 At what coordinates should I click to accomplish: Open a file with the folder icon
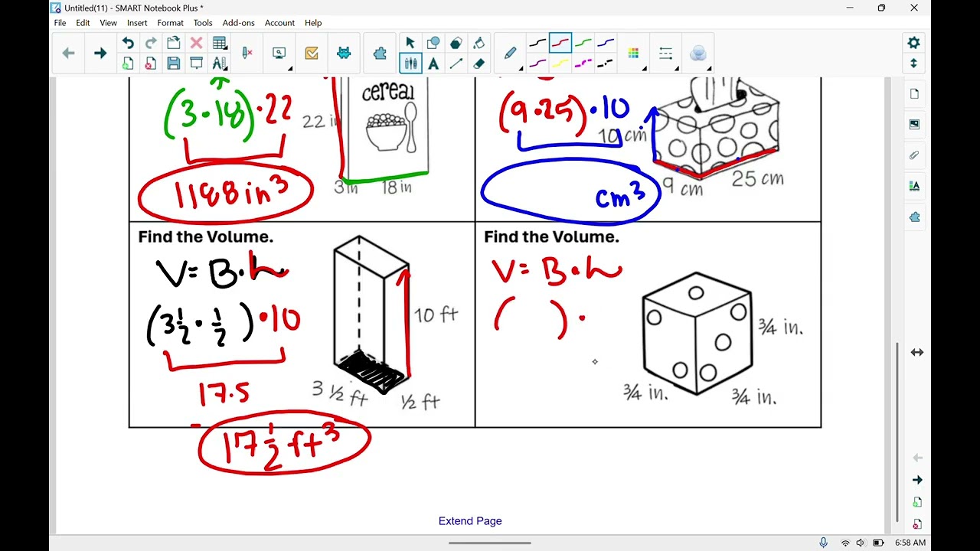[174, 43]
